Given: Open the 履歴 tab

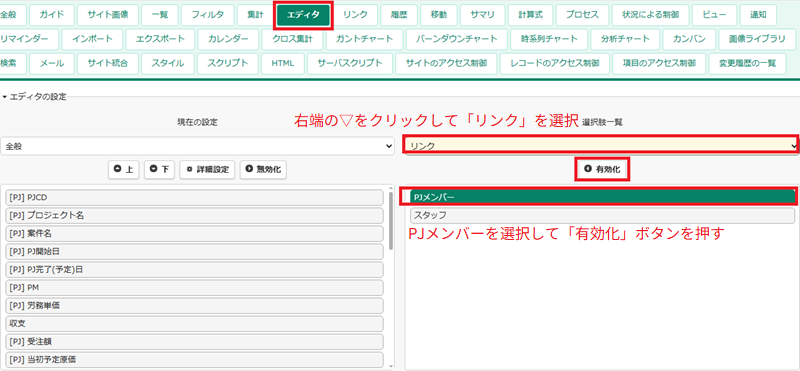Looking at the screenshot, I should tap(398, 15).
